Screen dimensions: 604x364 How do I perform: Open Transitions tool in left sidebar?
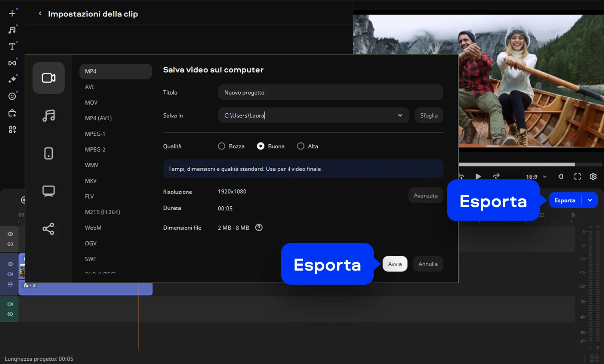12,63
